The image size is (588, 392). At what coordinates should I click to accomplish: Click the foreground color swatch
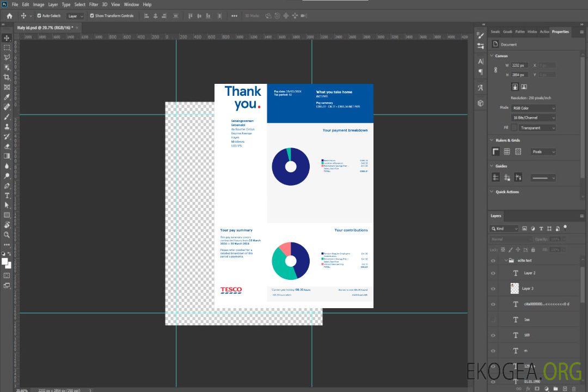[4, 261]
